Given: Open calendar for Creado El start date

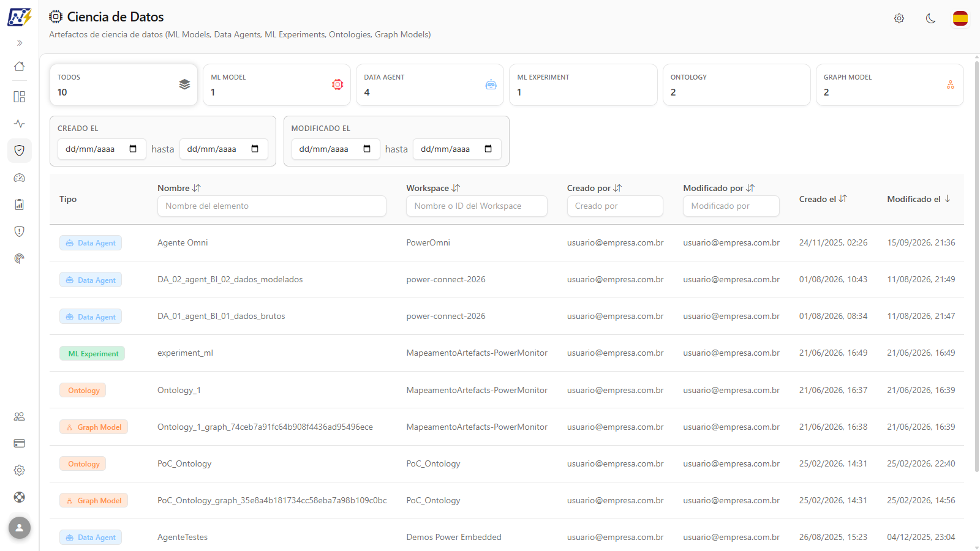Looking at the screenshot, I should point(133,149).
